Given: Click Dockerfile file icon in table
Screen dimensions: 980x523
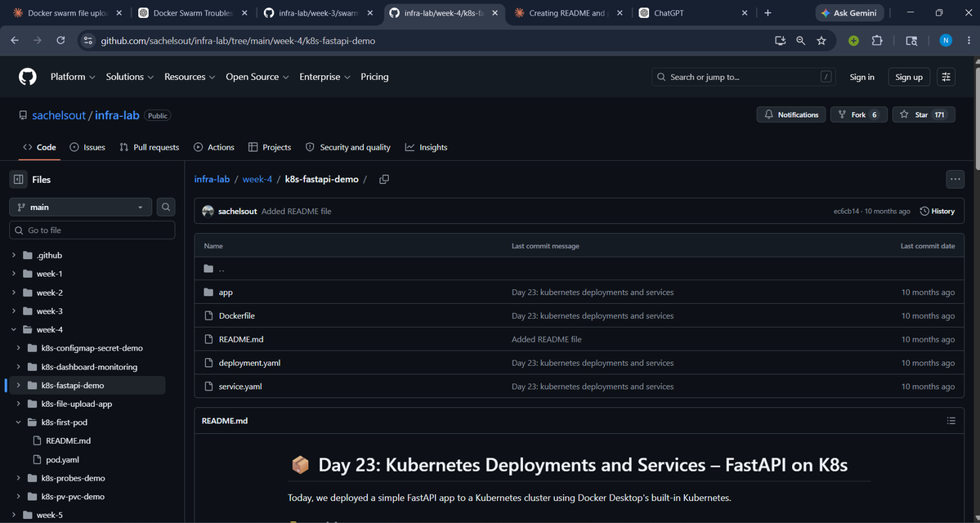Looking at the screenshot, I should (208, 315).
